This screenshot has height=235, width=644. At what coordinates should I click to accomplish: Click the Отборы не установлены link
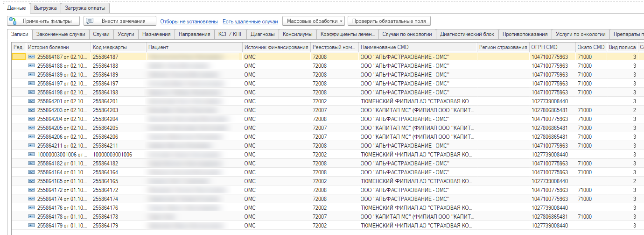click(x=189, y=21)
